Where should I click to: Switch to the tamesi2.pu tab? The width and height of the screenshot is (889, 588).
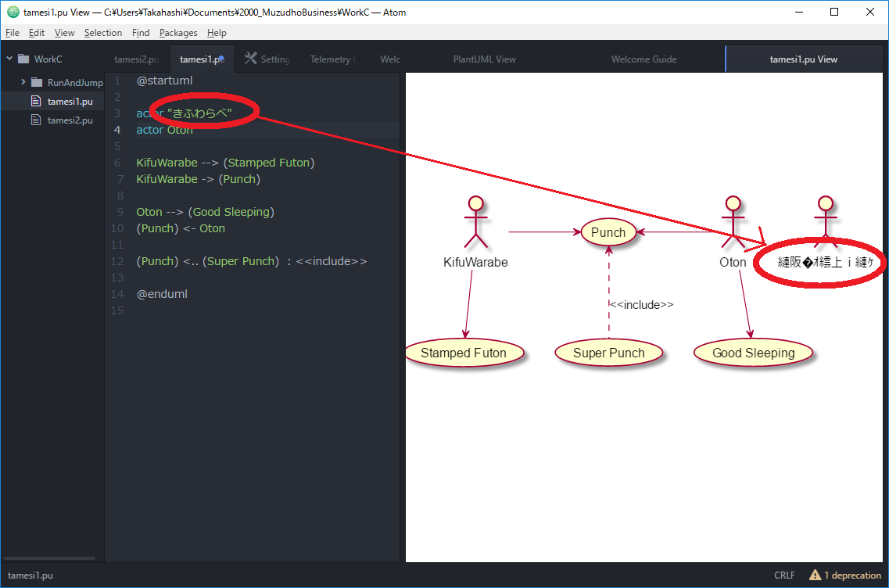pos(136,59)
